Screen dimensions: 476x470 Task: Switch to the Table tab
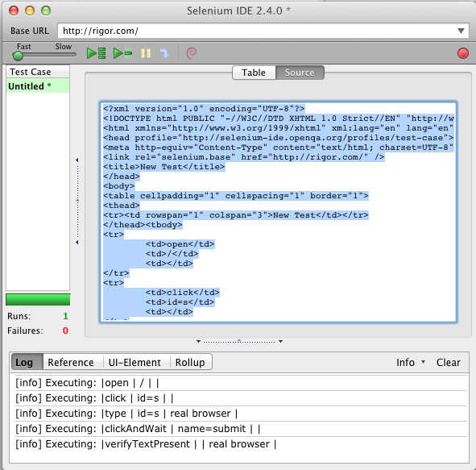coord(254,73)
